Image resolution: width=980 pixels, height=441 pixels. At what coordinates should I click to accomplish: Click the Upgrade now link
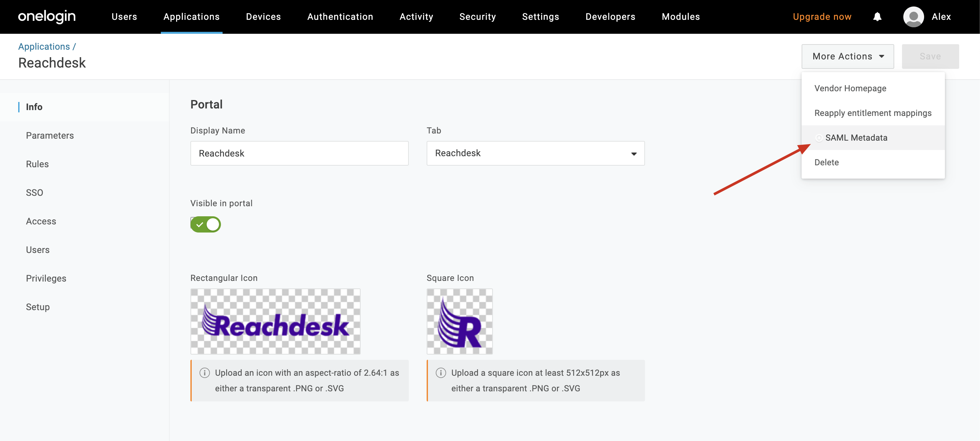pos(822,17)
